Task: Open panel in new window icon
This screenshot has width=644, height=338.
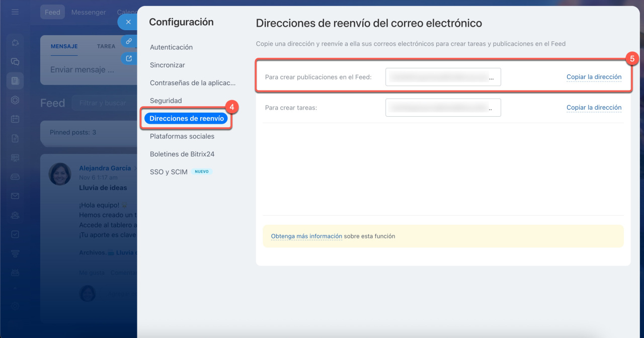Action: (129, 58)
